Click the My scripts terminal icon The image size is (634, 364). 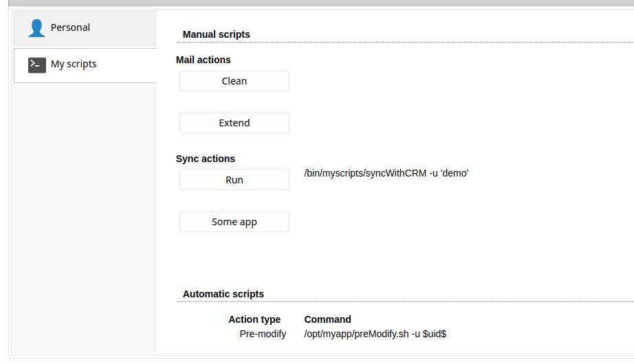pos(37,65)
